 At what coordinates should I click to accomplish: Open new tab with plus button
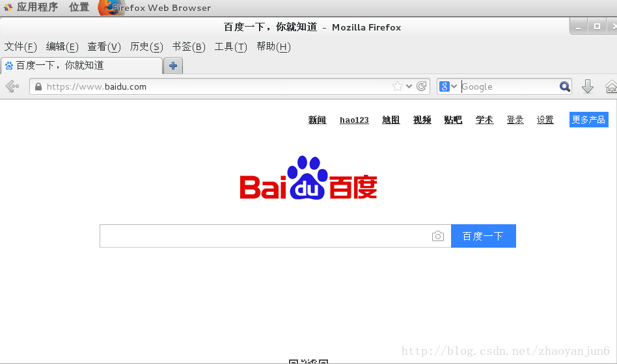(172, 66)
